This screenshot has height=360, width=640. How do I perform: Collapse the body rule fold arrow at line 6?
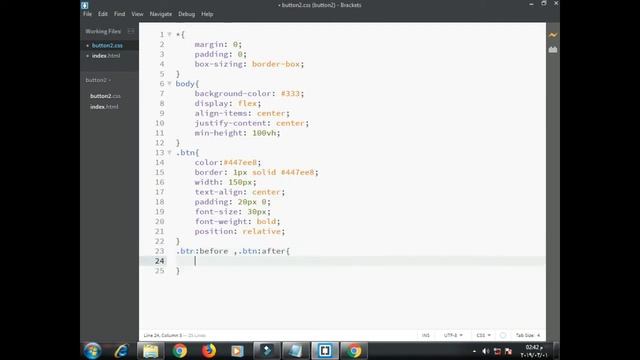pos(169,83)
